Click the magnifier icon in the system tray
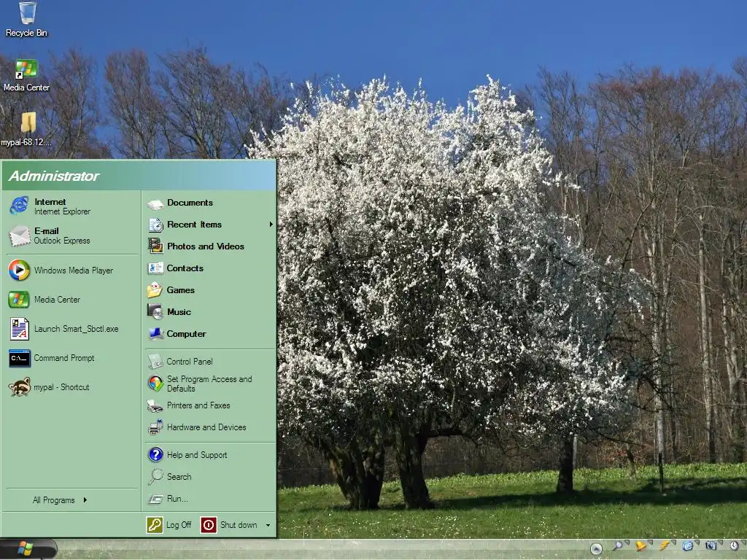 pos(619,545)
